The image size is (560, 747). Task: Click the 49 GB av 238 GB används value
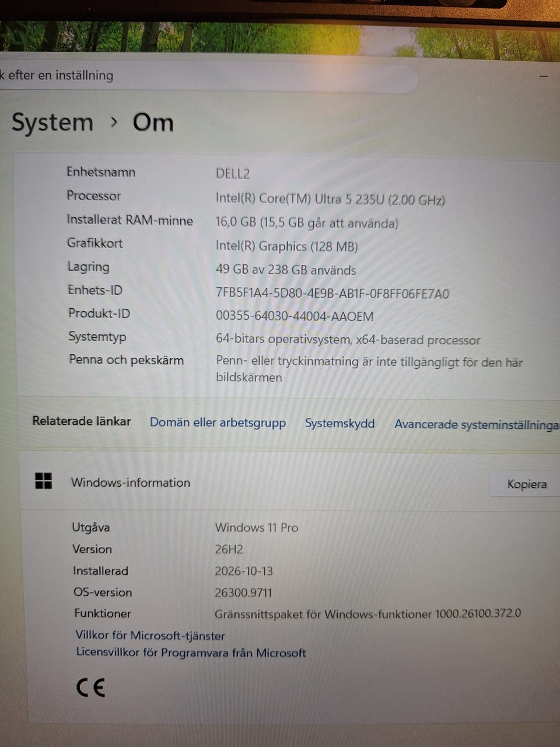coord(286,270)
